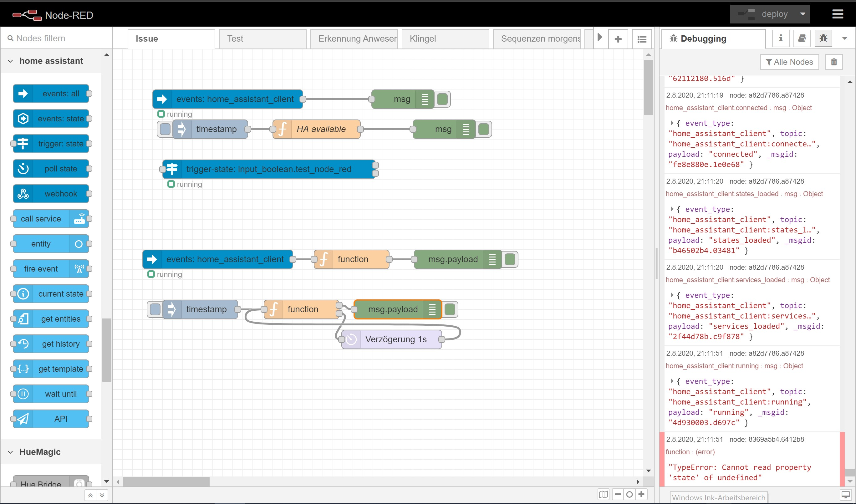856x504 pixels.
Task: Add a new flow with the plus icon
Action: (618, 38)
